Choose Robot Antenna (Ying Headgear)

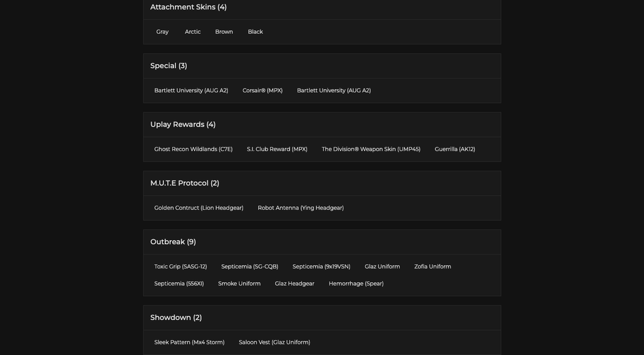(301, 208)
